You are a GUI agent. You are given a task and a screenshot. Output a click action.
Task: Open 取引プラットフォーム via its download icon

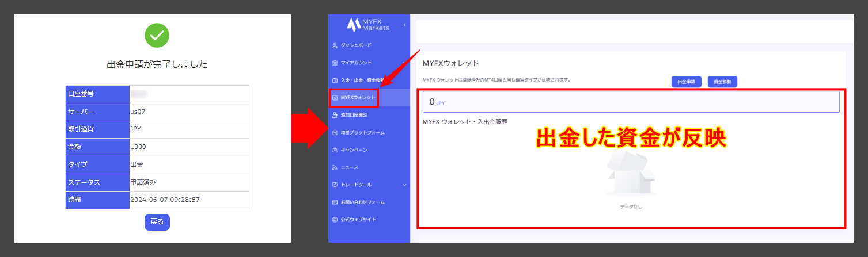335,132
